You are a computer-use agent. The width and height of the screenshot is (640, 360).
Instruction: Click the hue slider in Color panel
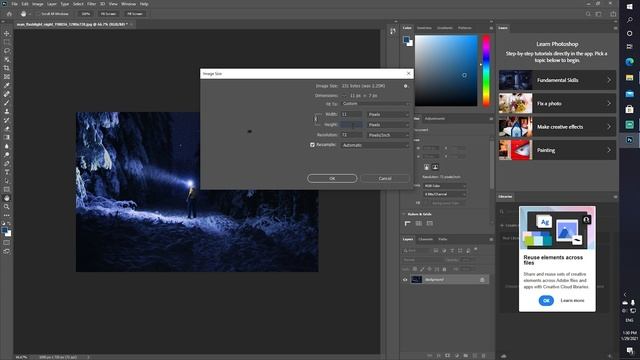tap(486, 71)
